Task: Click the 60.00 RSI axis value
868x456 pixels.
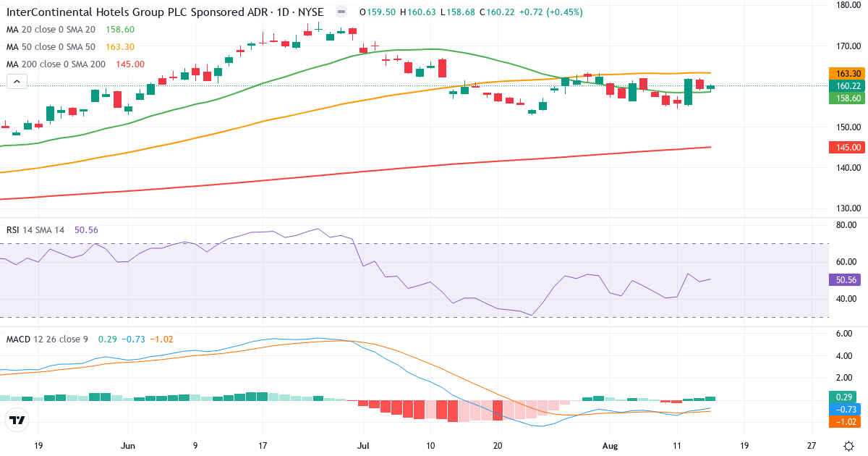Action: click(x=847, y=262)
